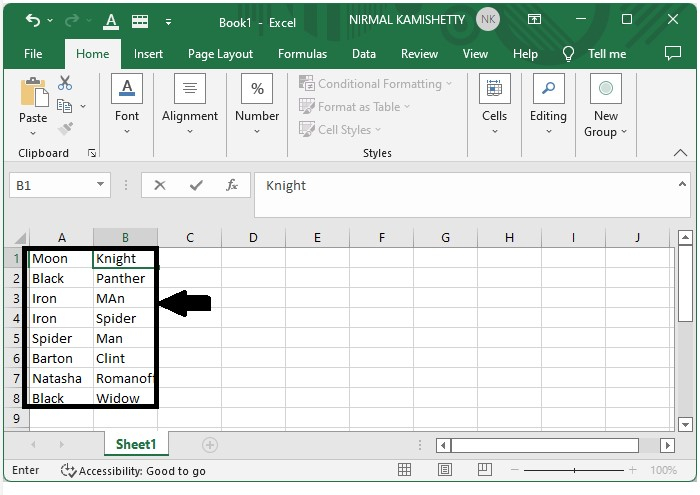Expand the Name Box dropdown arrow

101,185
